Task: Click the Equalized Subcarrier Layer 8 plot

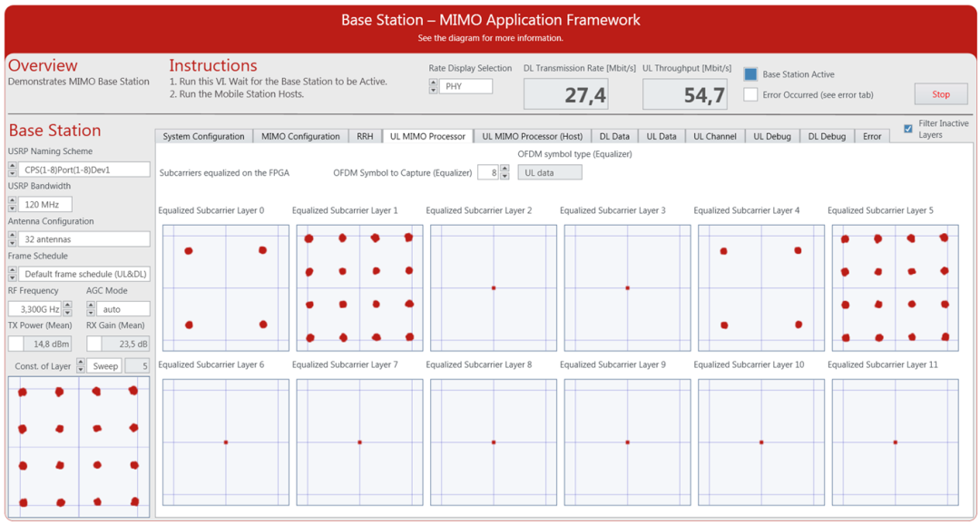Action: tap(493, 442)
